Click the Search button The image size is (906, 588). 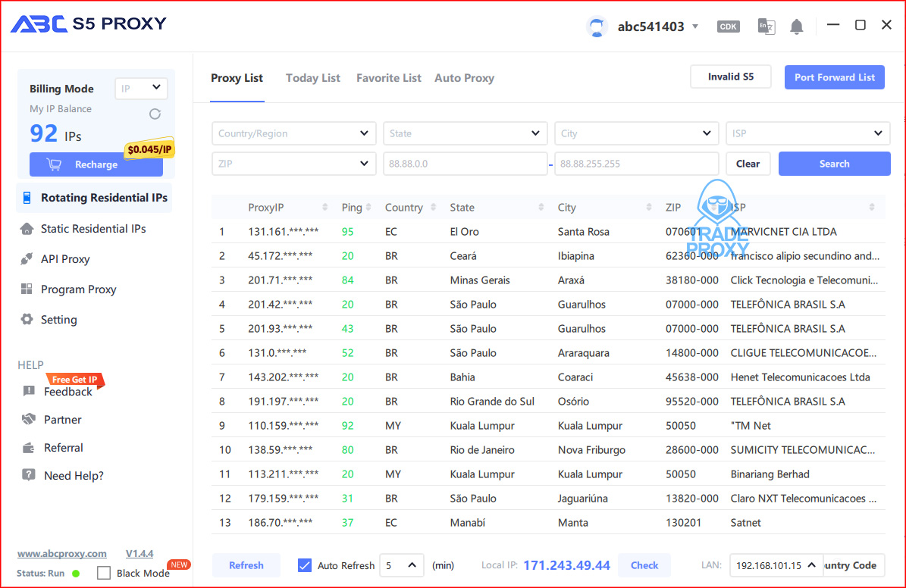point(834,164)
